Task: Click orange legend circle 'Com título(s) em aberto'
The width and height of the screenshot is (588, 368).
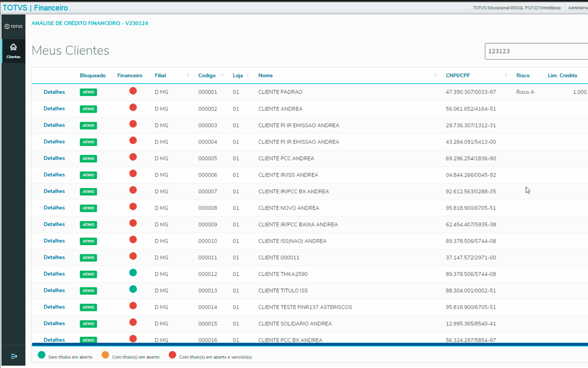Action: pyautogui.click(x=105, y=355)
